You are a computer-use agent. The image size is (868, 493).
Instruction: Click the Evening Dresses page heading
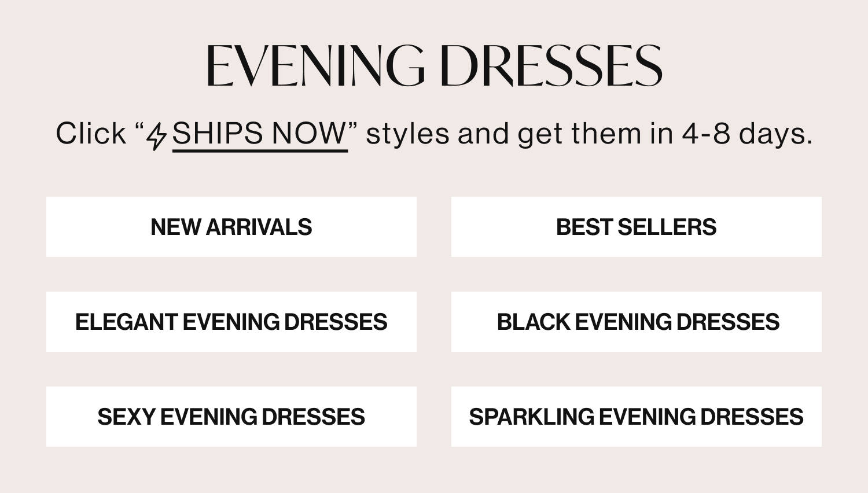click(x=434, y=65)
